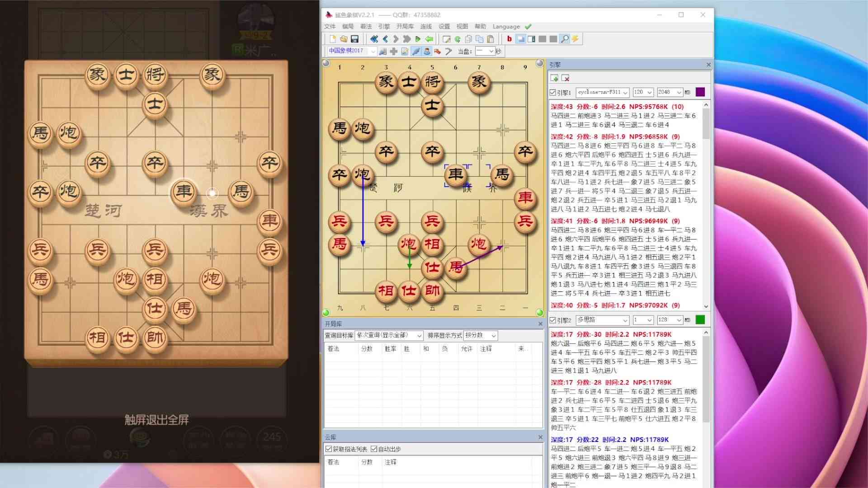Click Language menu item

(x=506, y=26)
